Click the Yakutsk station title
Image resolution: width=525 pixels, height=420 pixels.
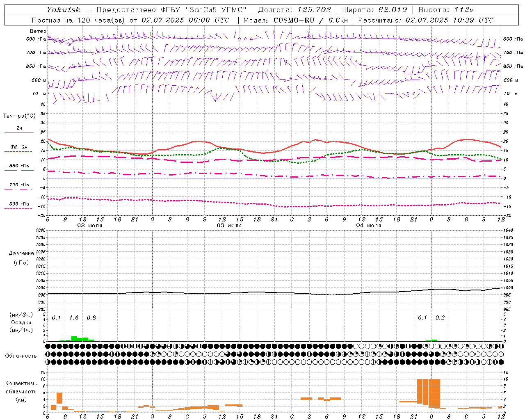pos(63,9)
